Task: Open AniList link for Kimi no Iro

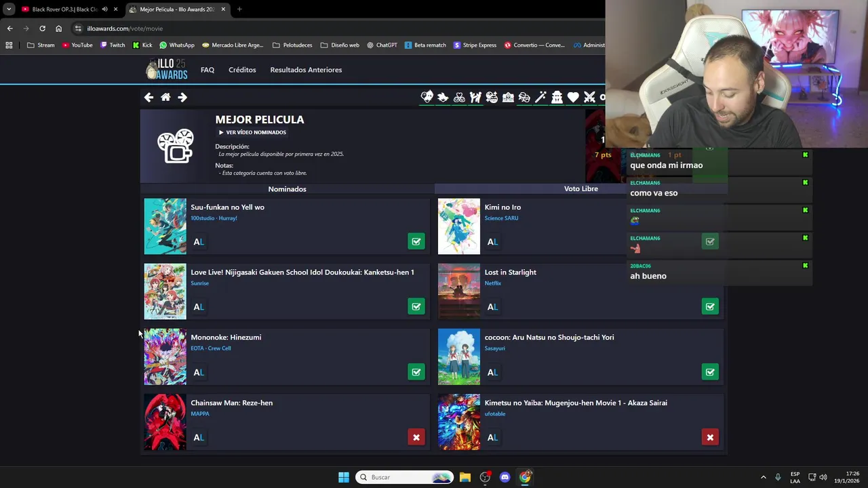Action: 492,242
